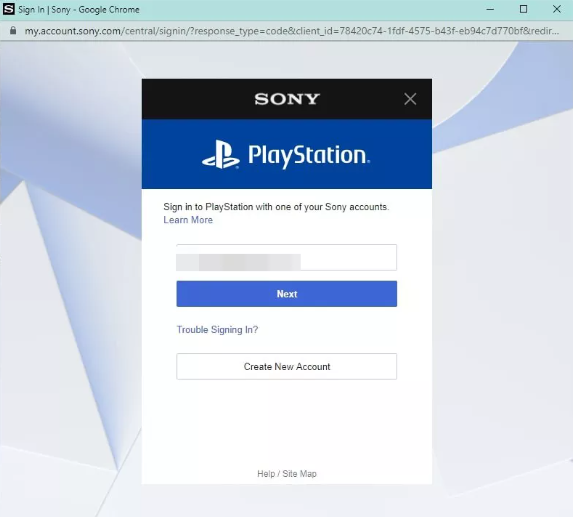Click the 'Sign In | Sony - Google Chrome' window title
Image resolution: width=573 pixels, height=517 pixels.
(79, 10)
